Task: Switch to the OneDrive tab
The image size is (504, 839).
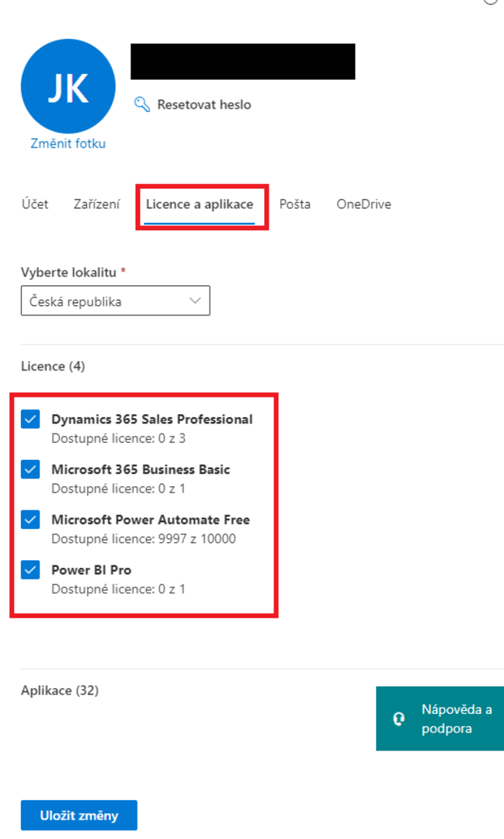Action: [x=363, y=204]
